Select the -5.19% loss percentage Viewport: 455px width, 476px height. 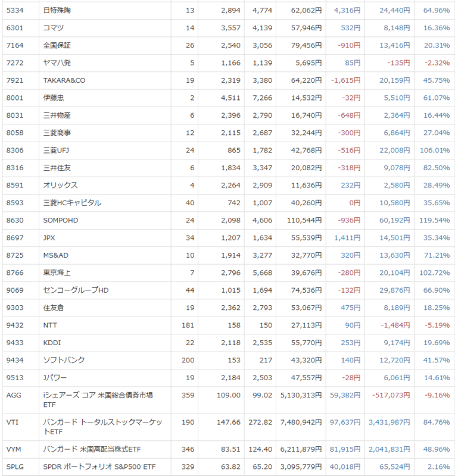tap(437, 325)
